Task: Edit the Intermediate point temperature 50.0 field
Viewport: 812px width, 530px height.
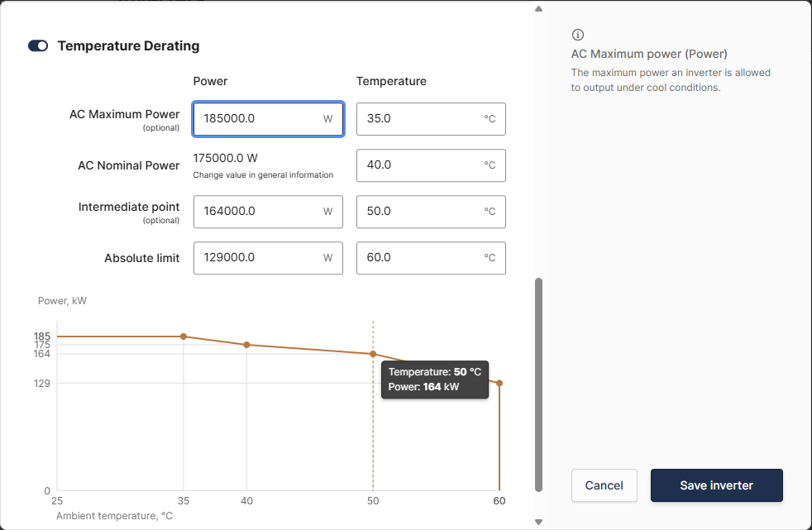Action: click(x=431, y=212)
